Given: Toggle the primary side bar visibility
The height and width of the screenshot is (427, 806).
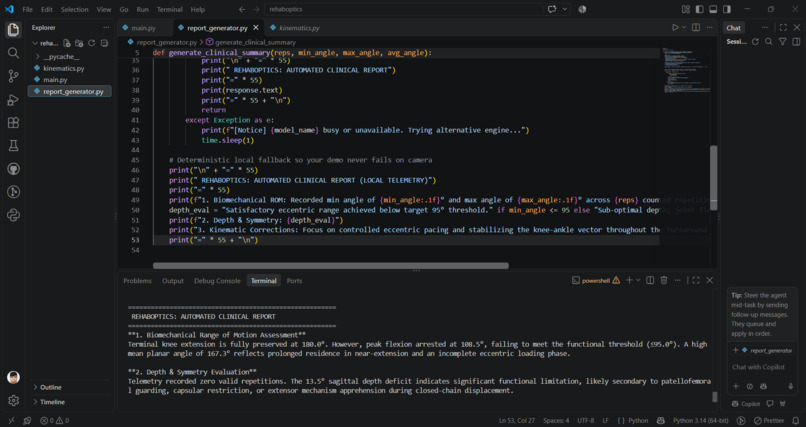Looking at the screenshot, I should pyautogui.click(x=700, y=9).
